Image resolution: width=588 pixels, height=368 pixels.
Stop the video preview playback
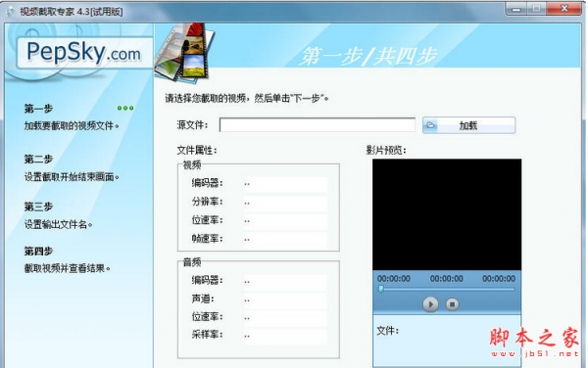point(452,304)
